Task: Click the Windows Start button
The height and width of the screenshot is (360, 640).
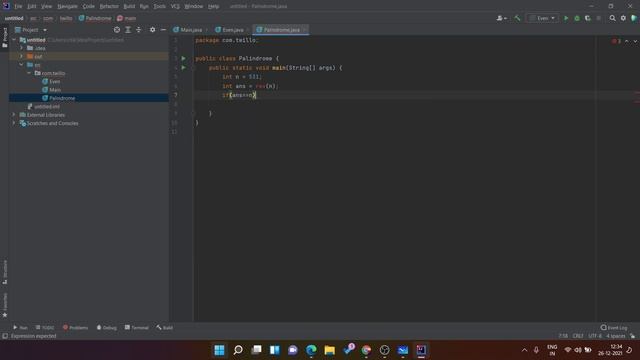Action: (x=219, y=350)
